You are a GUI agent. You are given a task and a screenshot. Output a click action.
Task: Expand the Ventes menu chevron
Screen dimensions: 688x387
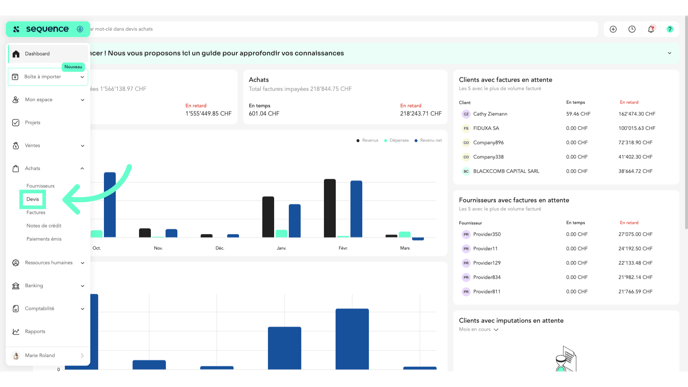tap(82, 146)
